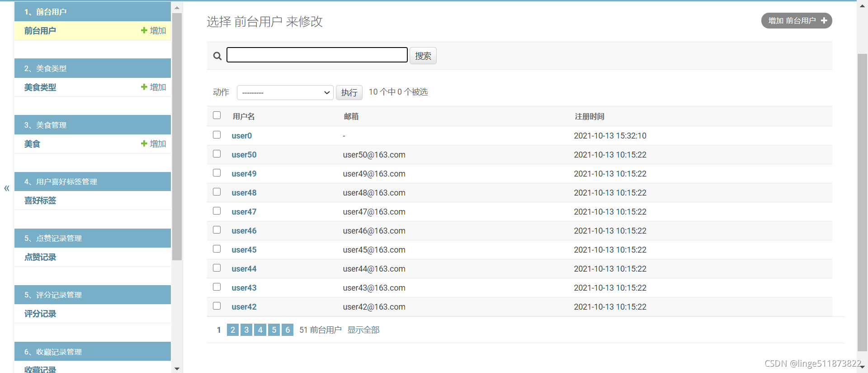Open user46 record link
Image resolution: width=868 pixels, height=373 pixels.
[x=244, y=231]
